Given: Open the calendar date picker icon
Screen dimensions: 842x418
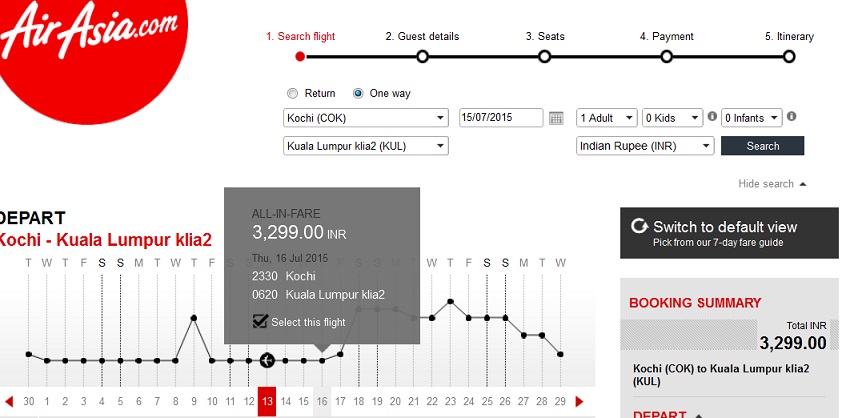Looking at the screenshot, I should 556,118.
